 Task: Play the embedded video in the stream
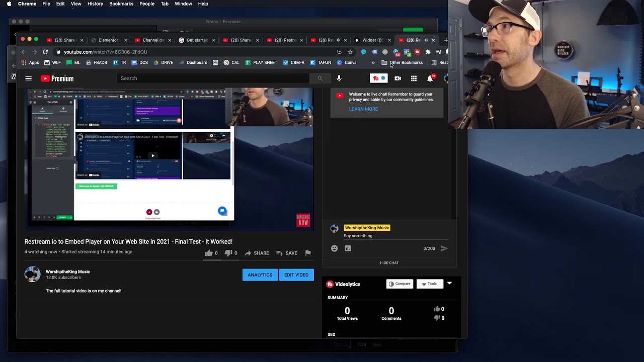(153, 155)
